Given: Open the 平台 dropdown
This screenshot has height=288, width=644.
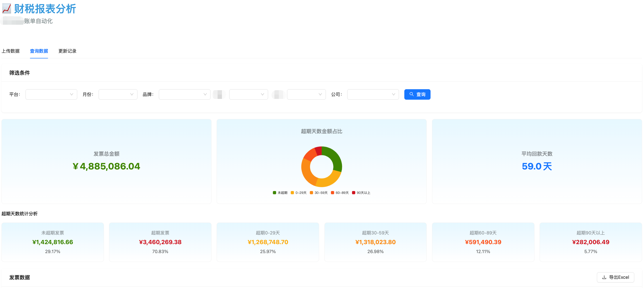Looking at the screenshot, I should point(51,94).
